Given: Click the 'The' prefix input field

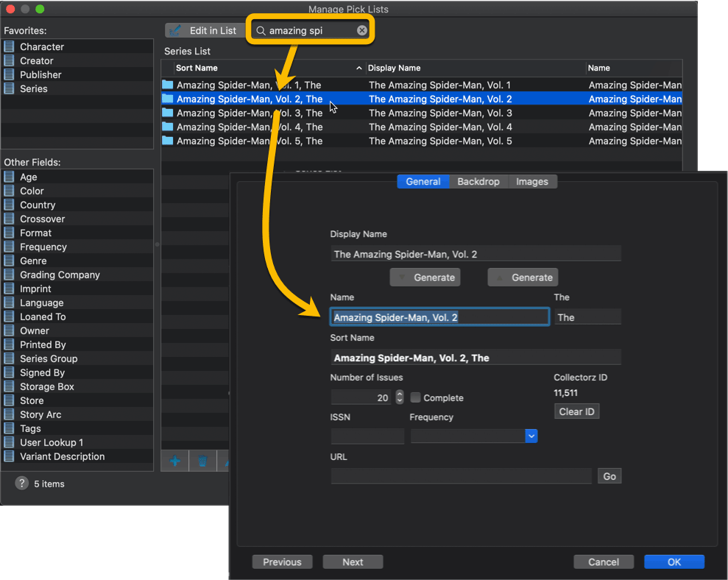Looking at the screenshot, I should click(588, 317).
